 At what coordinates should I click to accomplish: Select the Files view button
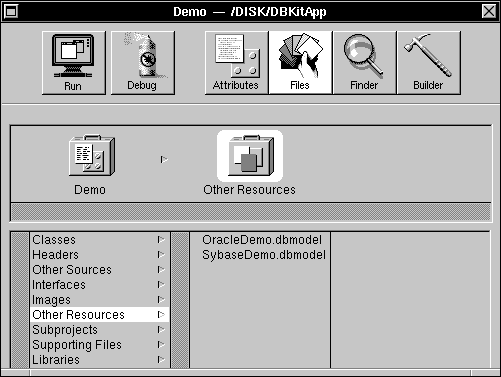coord(300,63)
